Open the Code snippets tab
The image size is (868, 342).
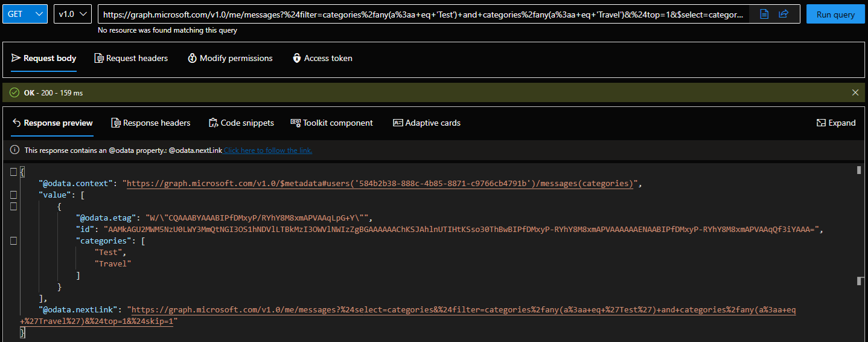click(241, 123)
